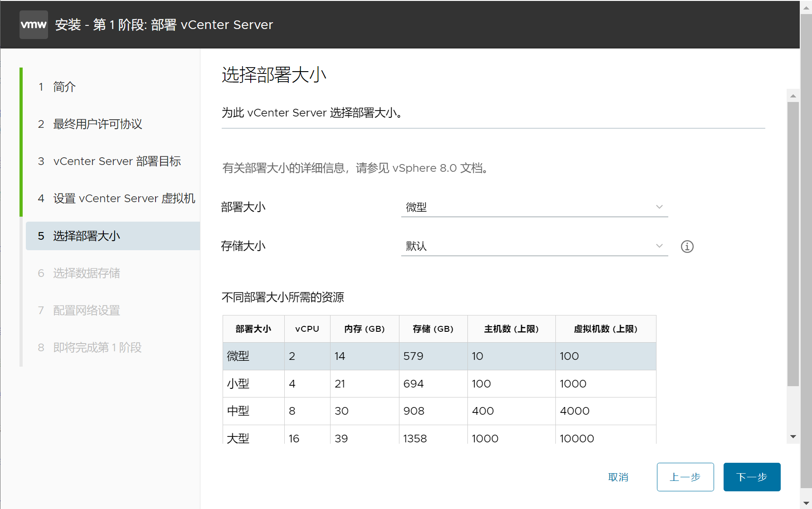Click the 不同部署大小所需的资源 heading
Screen dimensions: 812x509
pyautogui.click(x=282, y=297)
